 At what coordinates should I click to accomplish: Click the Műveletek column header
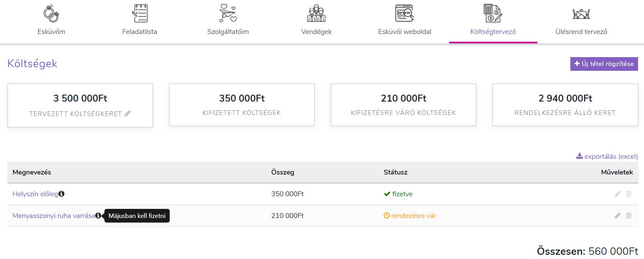coord(617,172)
